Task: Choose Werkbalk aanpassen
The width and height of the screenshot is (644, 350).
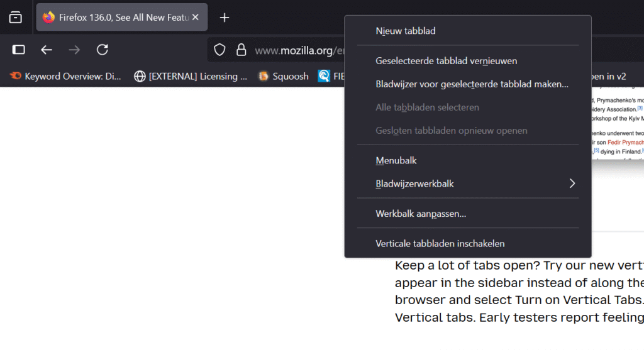Action: click(468, 214)
